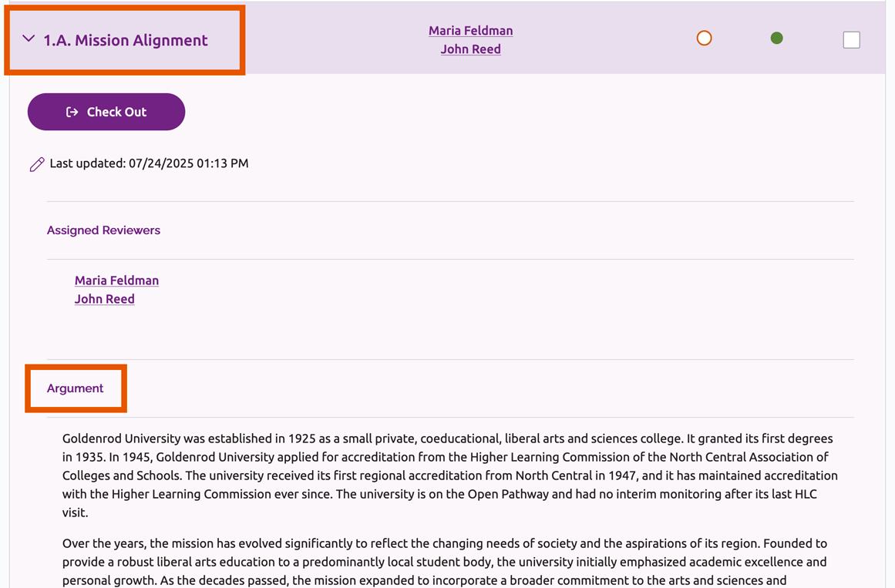895x588 pixels.
Task: Open Maria Feldman link in header row
Action: click(470, 31)
